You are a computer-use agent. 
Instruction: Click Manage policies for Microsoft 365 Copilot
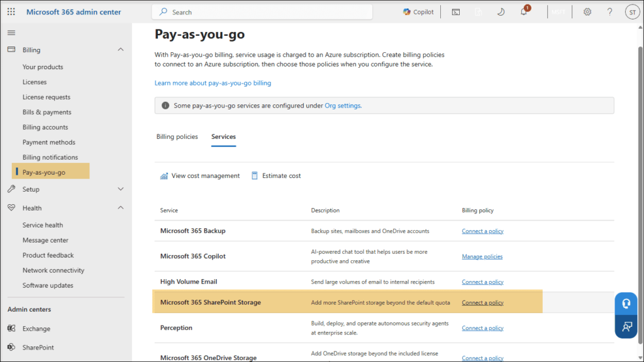(x=482, y=256)
